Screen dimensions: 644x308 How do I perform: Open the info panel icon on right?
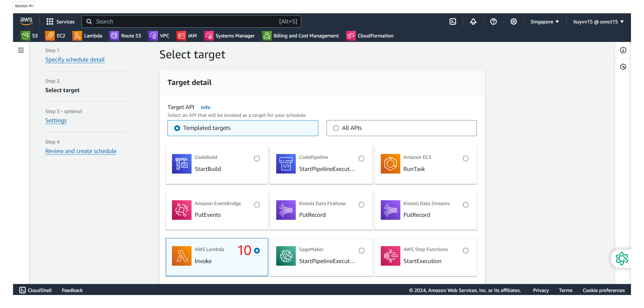tap(623, 50)
